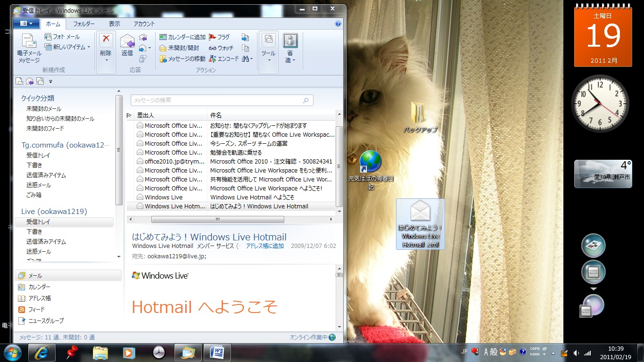Open 迷惑メール under Live (ookawa1219)
This screenshot has height=362, width=644.
39,252
